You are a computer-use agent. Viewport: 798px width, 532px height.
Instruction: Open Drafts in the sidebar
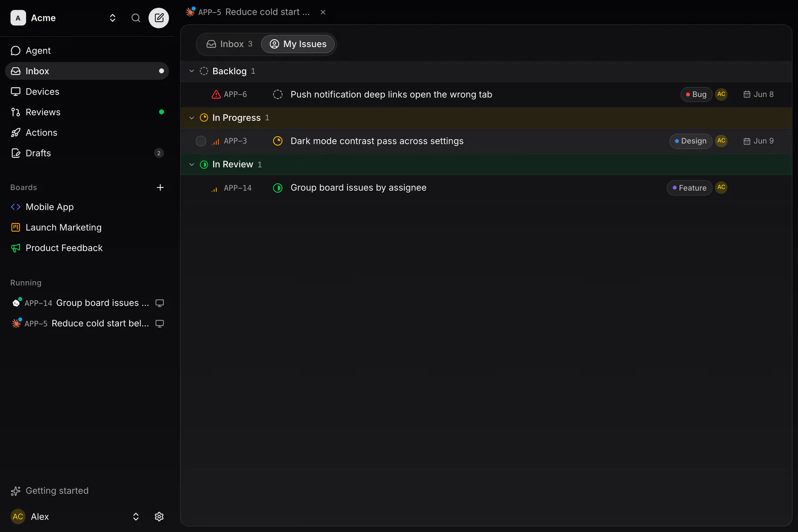click(x=87, y=153)
